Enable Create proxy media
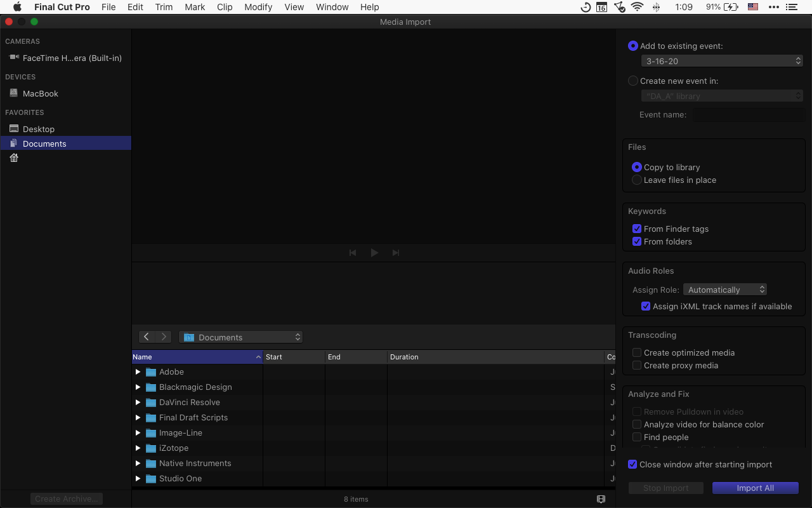 click(x=637, y=366)
